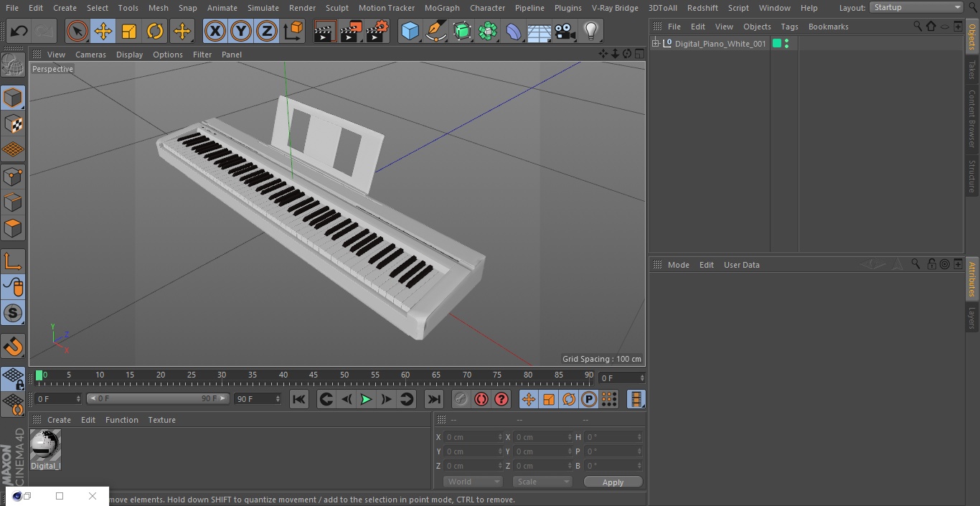The width and height of the screenshot is (980, 506).
Task: Add a Cube primitive object
Action: [410, 32]
